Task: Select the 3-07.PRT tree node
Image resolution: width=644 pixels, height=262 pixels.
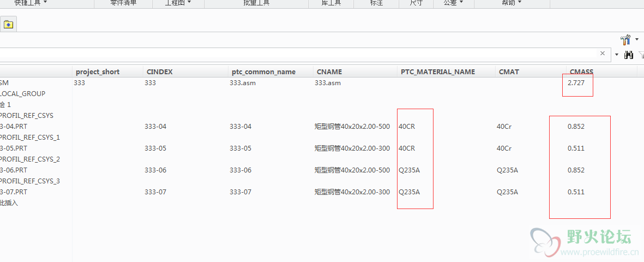Action: click(x=14, y=192)
